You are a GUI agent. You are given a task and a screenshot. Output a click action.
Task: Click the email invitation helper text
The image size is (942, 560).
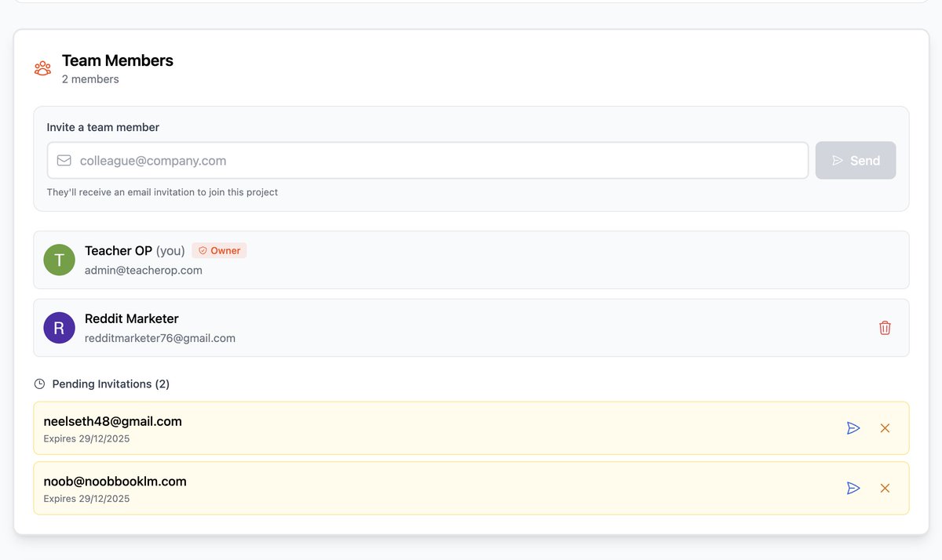coord(162,192)
